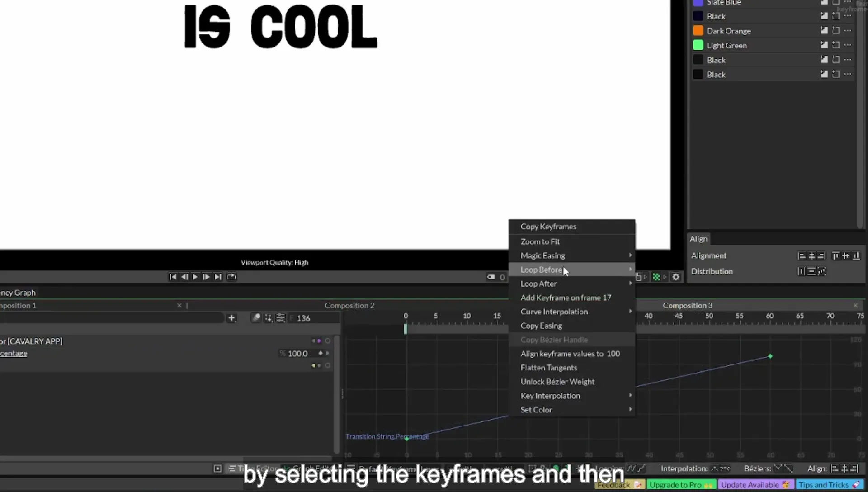
Task: Click the fill icon in the Light Green row
Action: click(824, 45)
